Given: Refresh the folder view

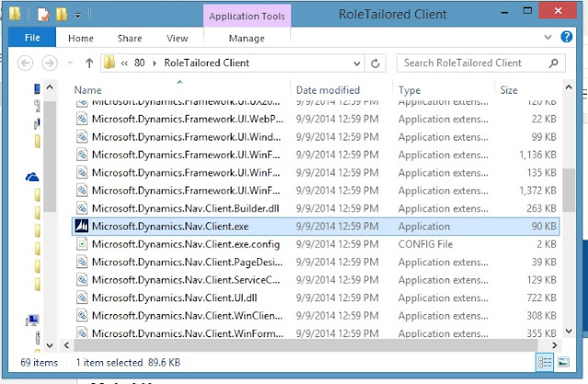Looking at the screenshot, I should pyautogui.click(x=376, y=63).
